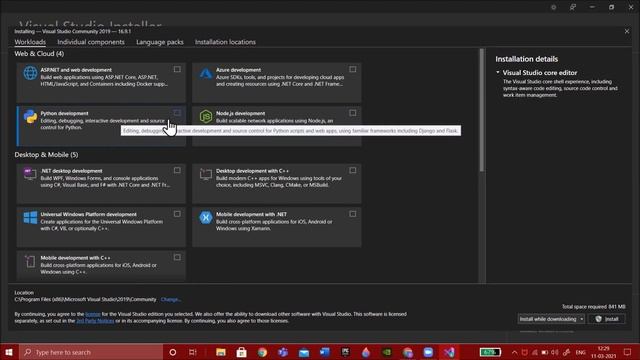
Task: Click Installation details heading
Action: point(527,59)
